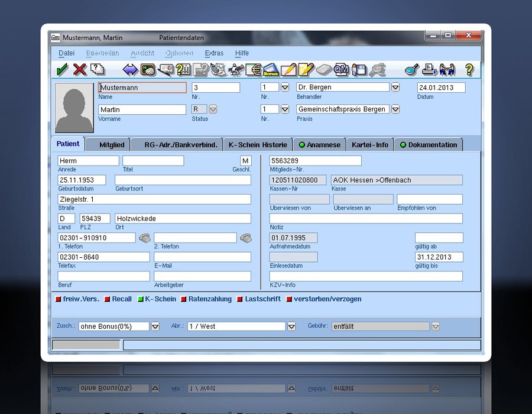Viewport: 532px width, 414px height.
Task: Click the printer icon in toolbar
Action: 430,70
